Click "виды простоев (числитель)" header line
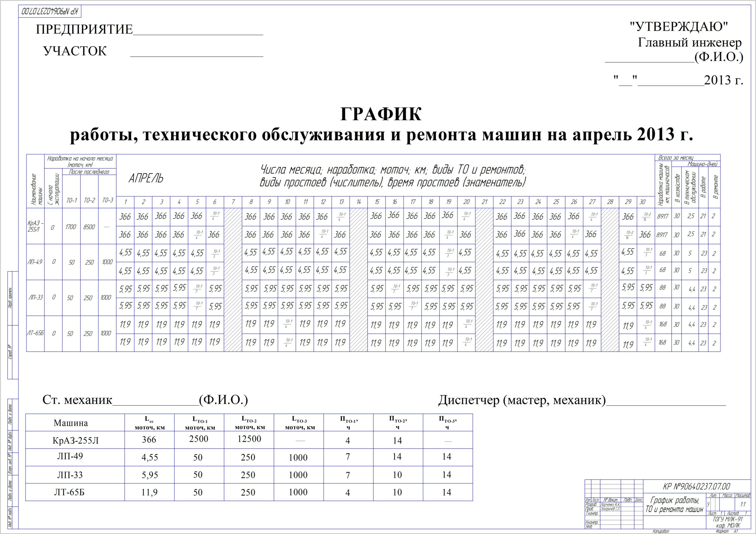 [321, 182]
